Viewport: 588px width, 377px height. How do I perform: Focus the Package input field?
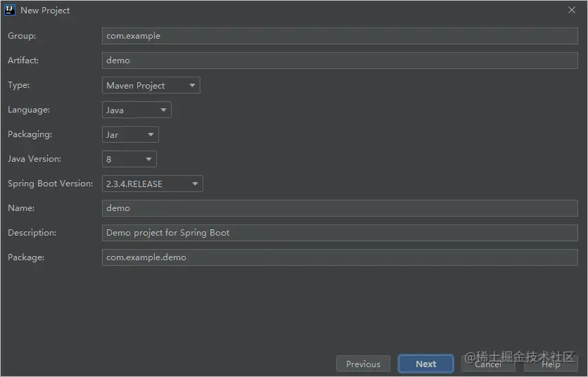point(339,257)
